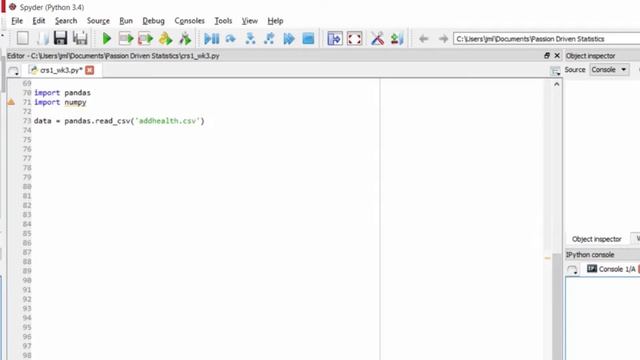Screen dimensions: 640x360
Task: Run current cell and advance
Action: [146, 39]
